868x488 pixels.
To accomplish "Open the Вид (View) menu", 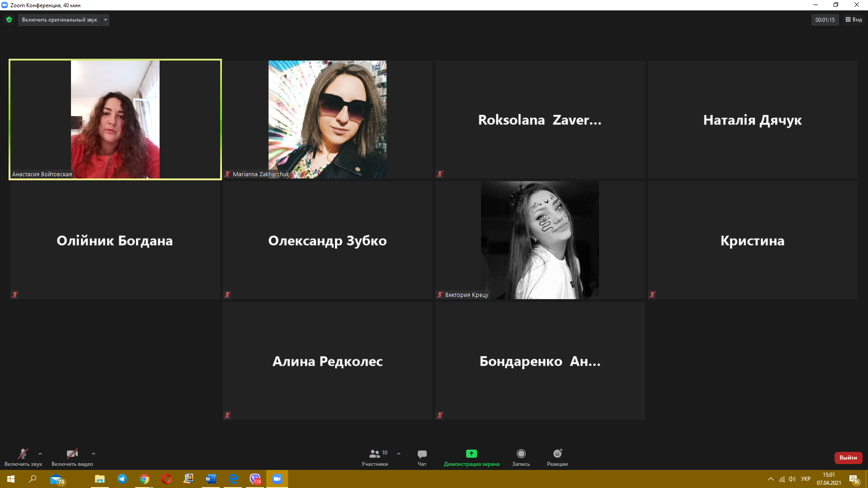I will click(x=854, y=19).
